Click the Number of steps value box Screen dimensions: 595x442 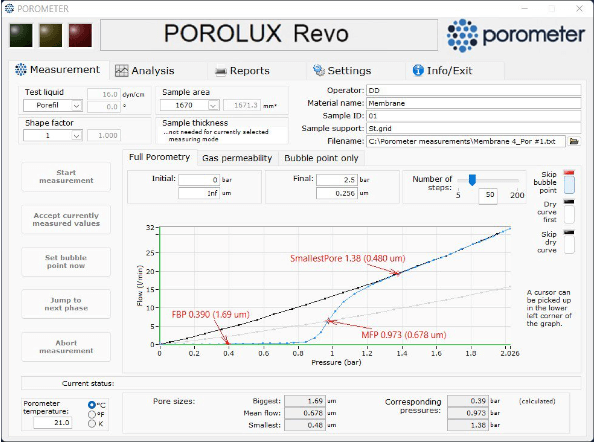(488, 195)
